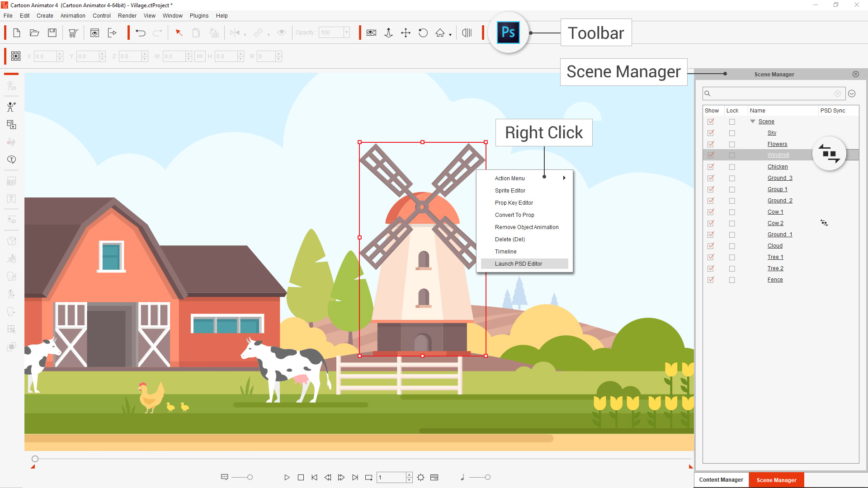The image size is (868, 488).
Task: Click the Save Project disk icon
Action: (52, 33)
